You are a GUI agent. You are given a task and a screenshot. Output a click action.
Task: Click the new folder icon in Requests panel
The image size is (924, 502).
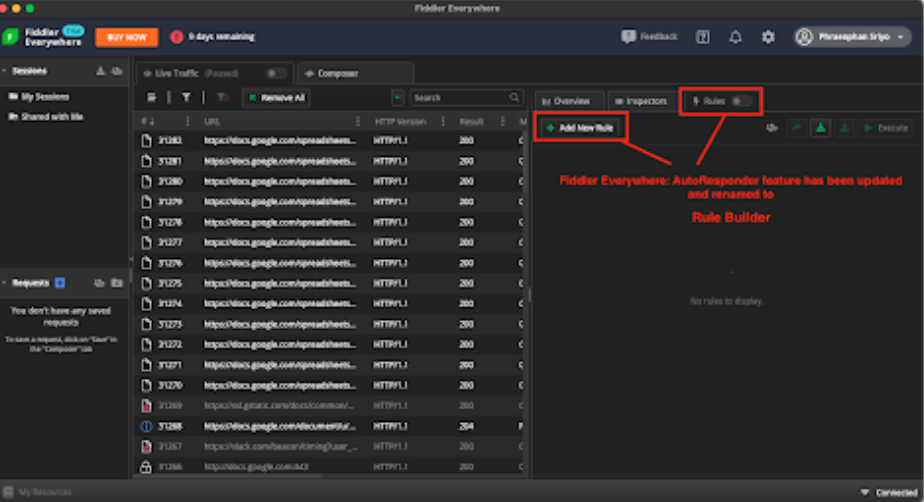click(x=117, y=283)
